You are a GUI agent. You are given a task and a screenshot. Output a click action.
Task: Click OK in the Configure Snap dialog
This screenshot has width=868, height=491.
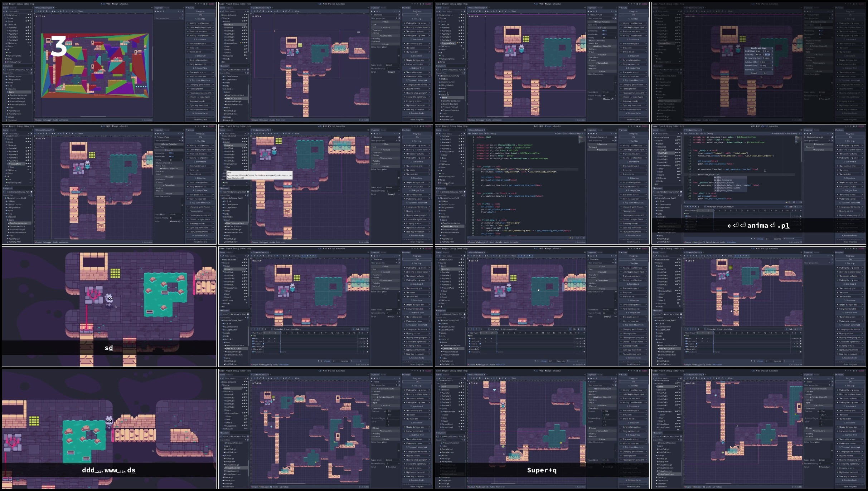click(765, 73)
